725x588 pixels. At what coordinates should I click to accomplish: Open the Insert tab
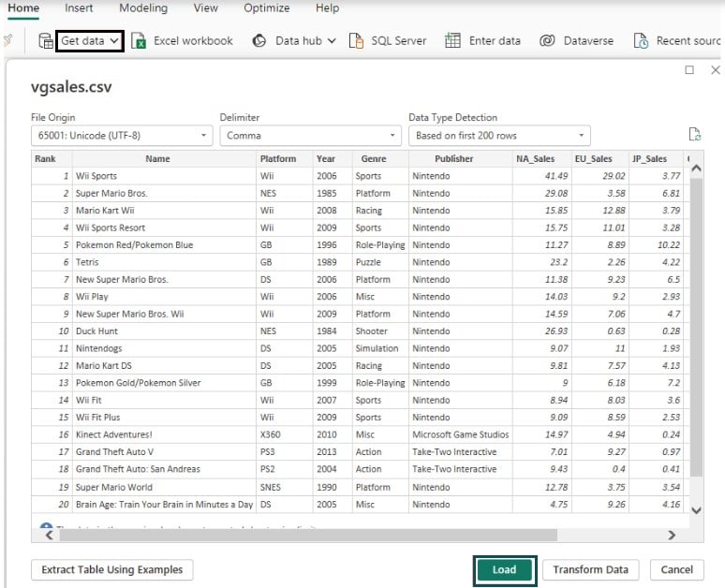click(x=79, y=8)
